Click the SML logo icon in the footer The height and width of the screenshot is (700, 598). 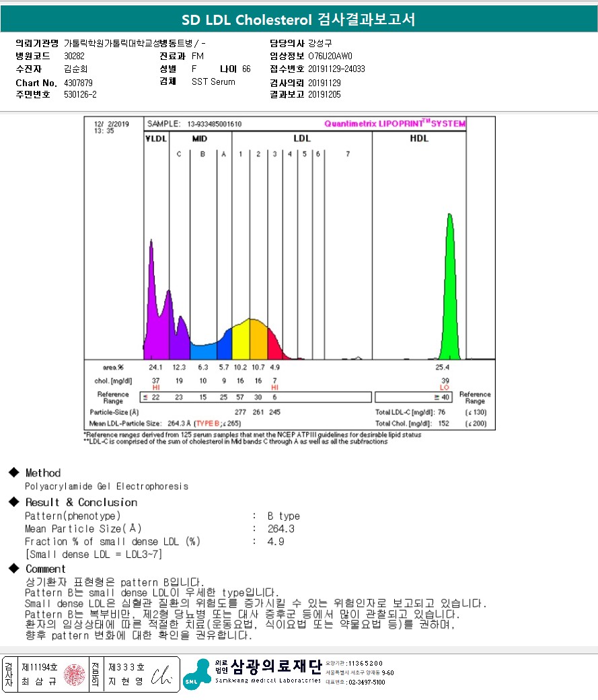(x=197, y=674)
